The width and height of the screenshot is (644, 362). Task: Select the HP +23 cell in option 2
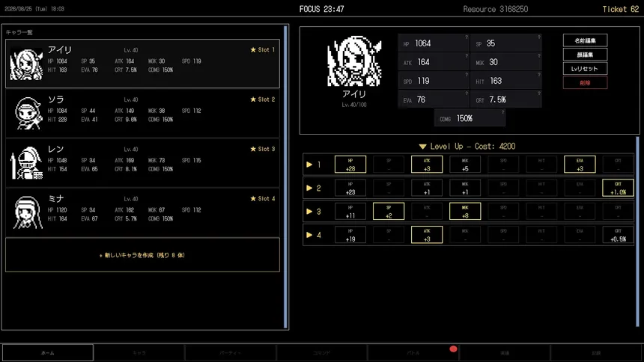pyautogui.click(x=350, y=188)
